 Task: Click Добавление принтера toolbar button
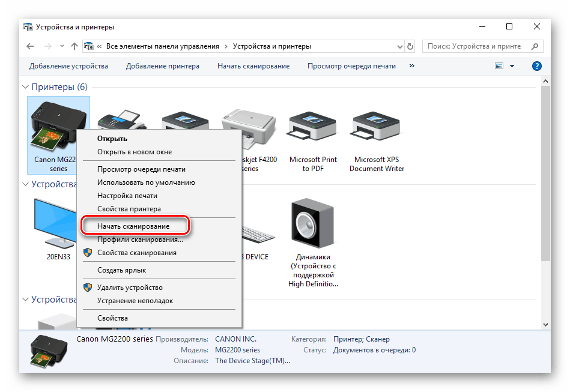point(162,66)
